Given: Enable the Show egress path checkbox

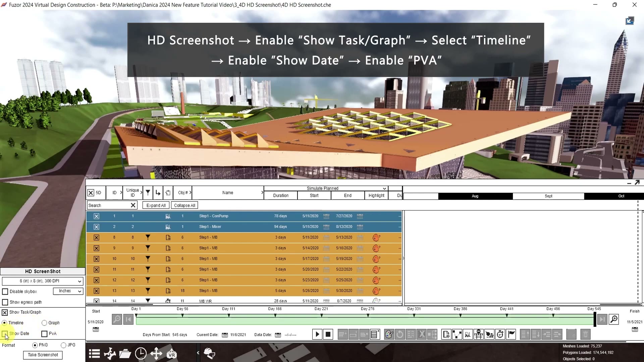Looking at the screenshot, I should (5, 302).
